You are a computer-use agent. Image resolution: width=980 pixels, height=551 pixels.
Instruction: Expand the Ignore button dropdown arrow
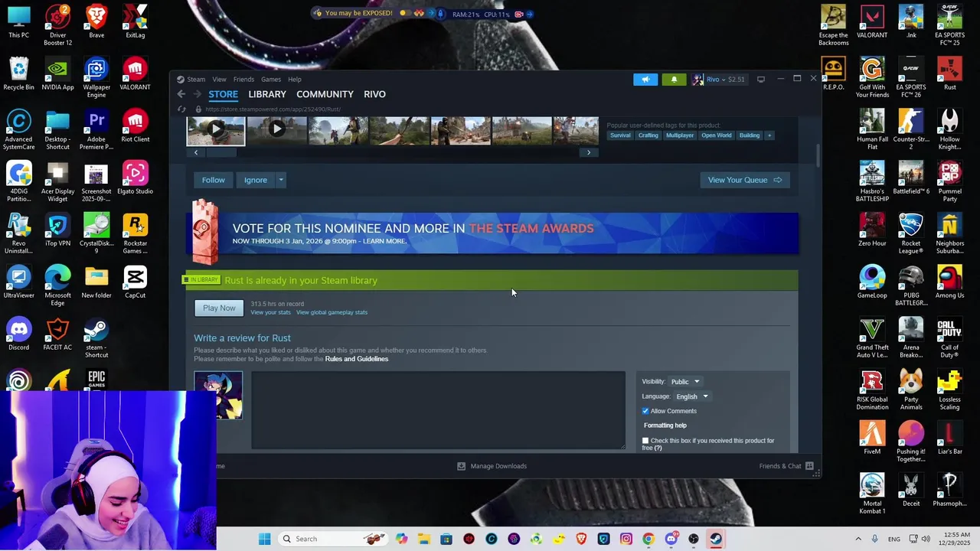pos(281,180)
